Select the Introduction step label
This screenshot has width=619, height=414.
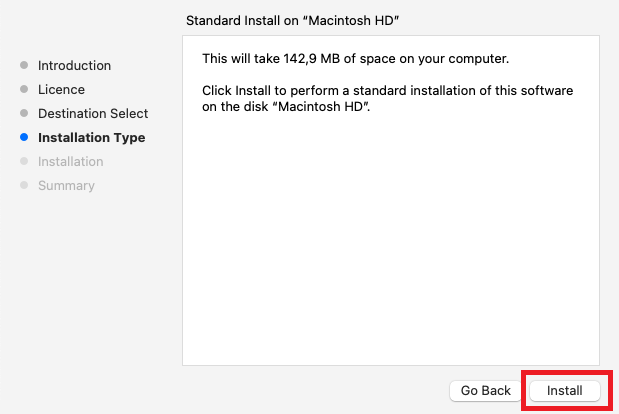click(74, 66)
